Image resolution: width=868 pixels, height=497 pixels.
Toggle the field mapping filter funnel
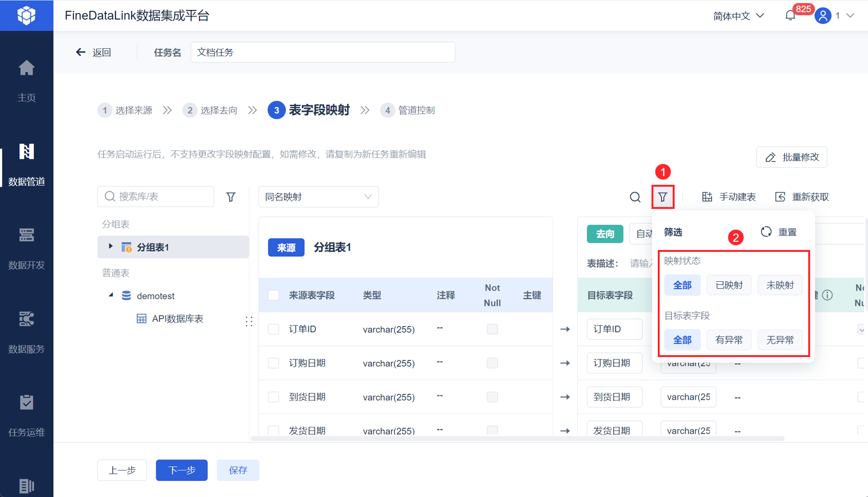pos(663,197)
